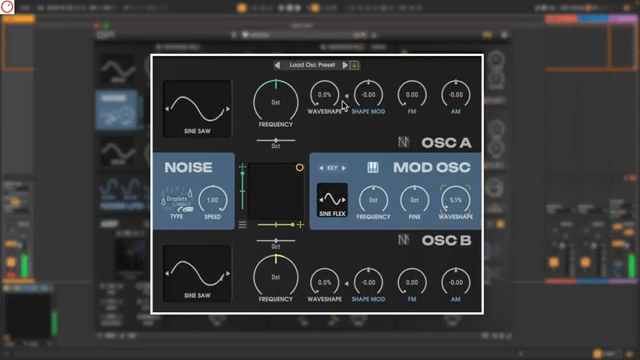Click the OSC A AM knob

pyautogui.click(x=456, y=95)
